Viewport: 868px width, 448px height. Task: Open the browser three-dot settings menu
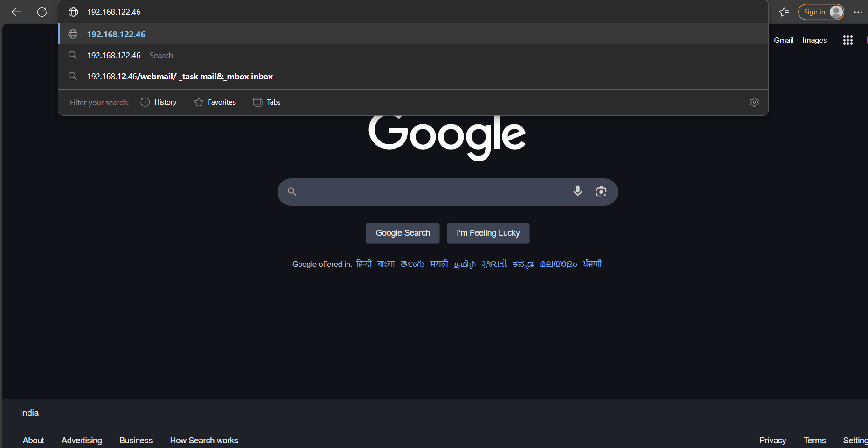tap(858, 12)
